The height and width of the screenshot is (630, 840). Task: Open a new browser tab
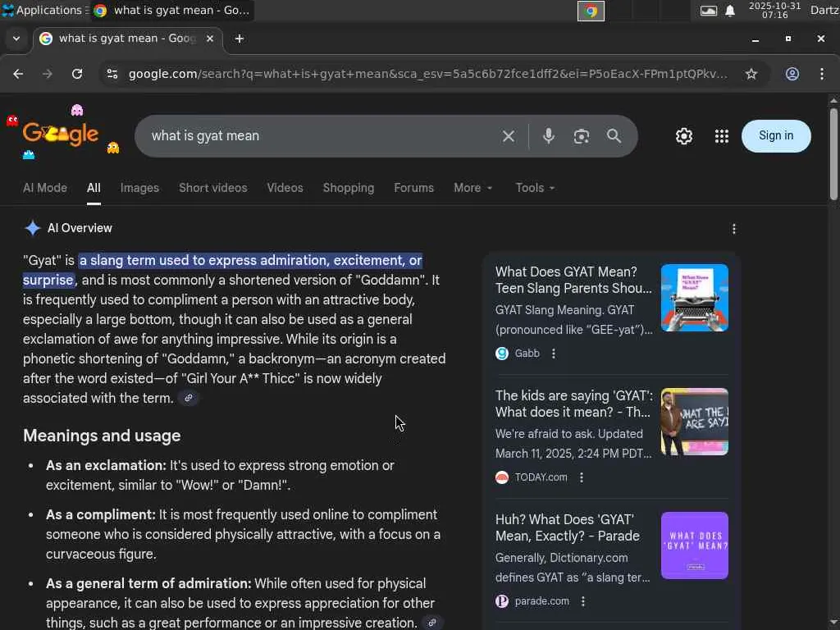tap(240, 39)
